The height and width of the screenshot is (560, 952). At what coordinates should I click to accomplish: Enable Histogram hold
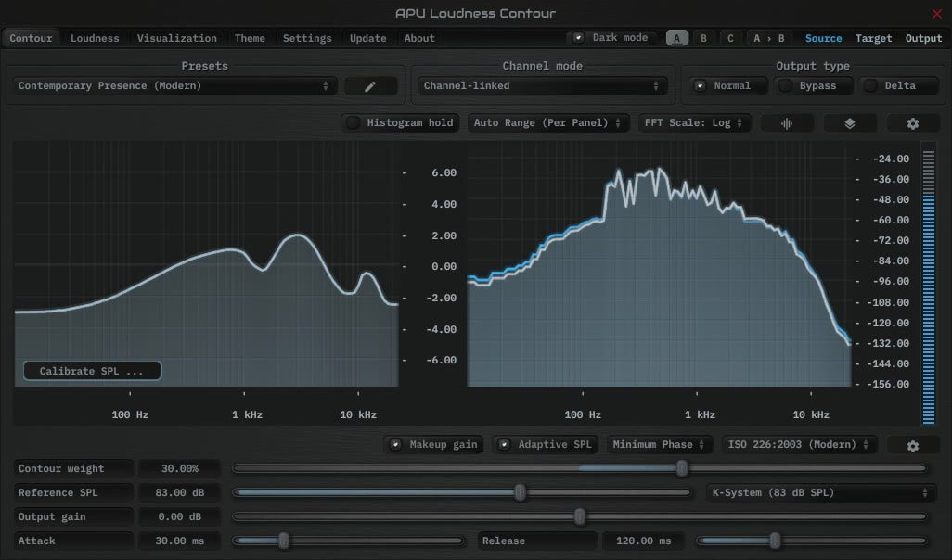click(400, 122)
